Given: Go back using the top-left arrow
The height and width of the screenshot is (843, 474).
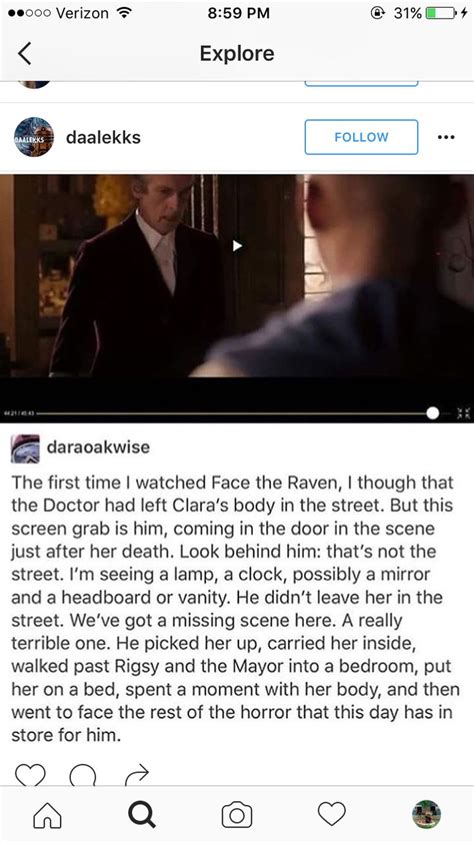Looking at the screenshot, I should pos(25,54).
